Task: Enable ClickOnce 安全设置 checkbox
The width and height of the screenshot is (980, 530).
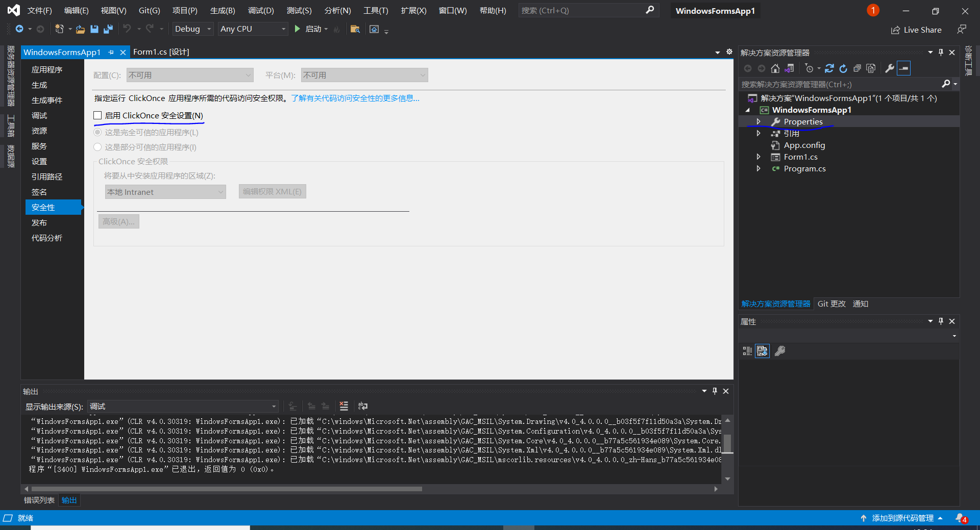Action: [97, 115]
